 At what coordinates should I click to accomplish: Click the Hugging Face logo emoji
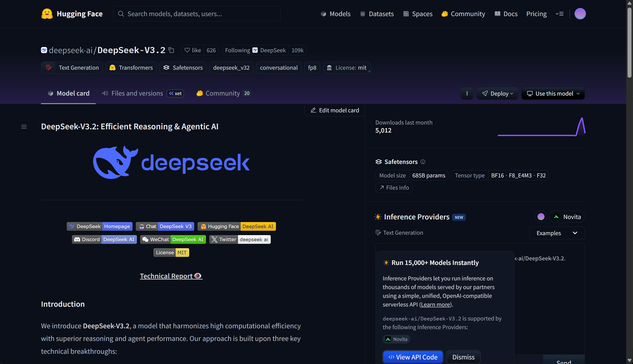click(47, 14)
